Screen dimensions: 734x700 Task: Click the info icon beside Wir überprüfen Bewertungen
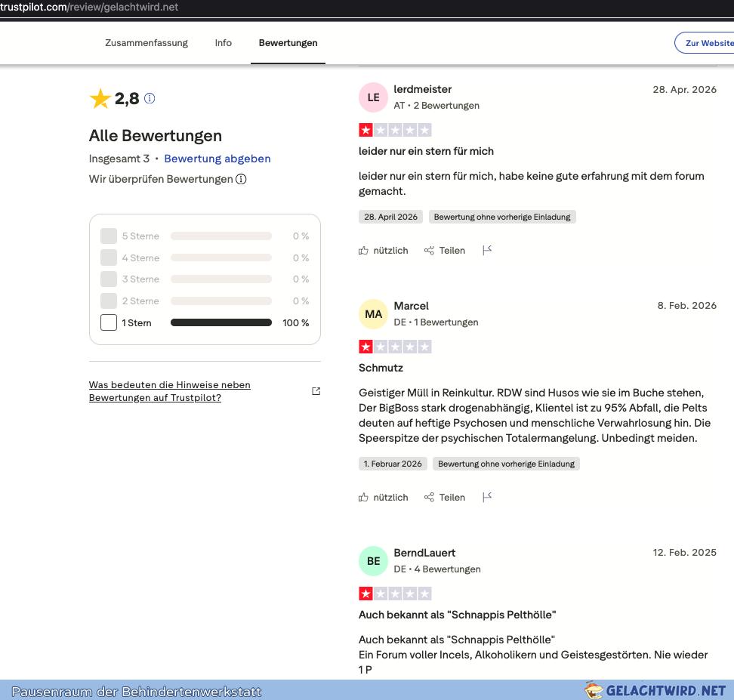[x=241, y=179]
